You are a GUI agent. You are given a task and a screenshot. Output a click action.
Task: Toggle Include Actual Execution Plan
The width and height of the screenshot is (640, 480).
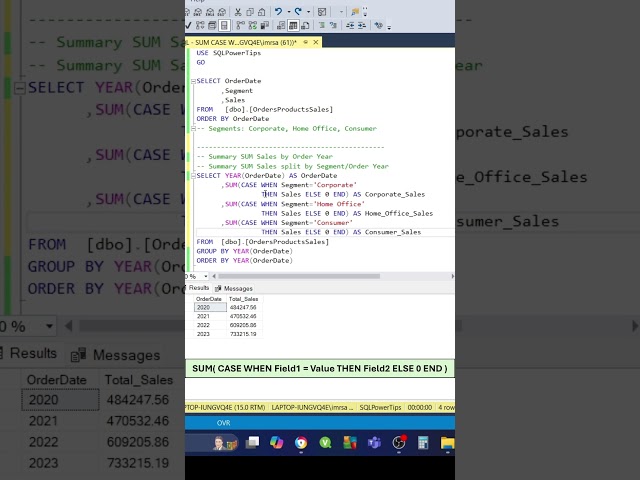[x=240, y=25]
